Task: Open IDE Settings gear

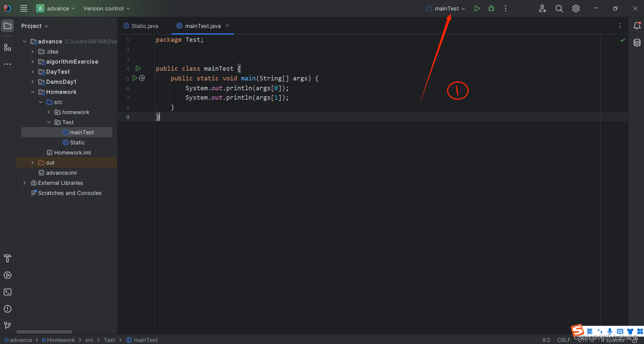Action: (576, 8)
